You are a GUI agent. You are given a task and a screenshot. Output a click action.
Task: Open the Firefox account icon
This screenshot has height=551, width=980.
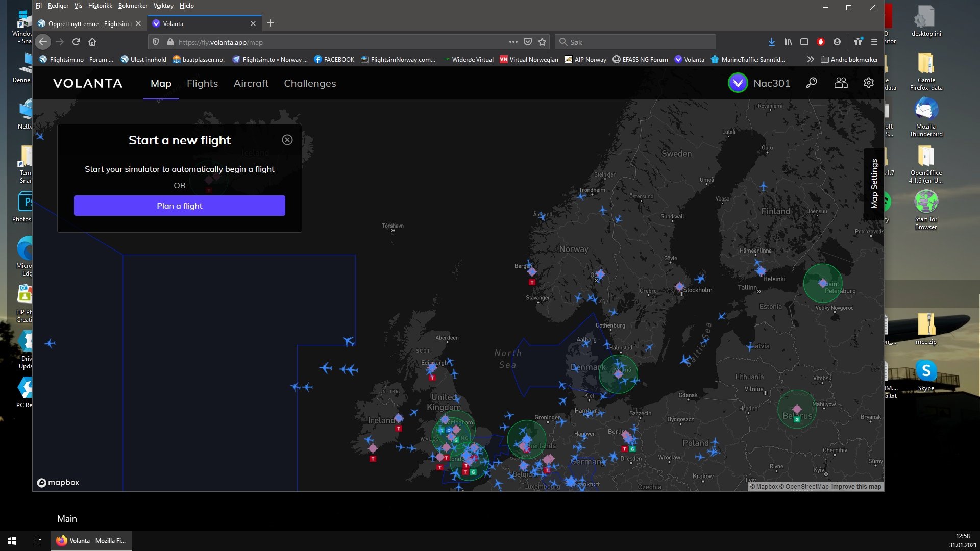837,42
